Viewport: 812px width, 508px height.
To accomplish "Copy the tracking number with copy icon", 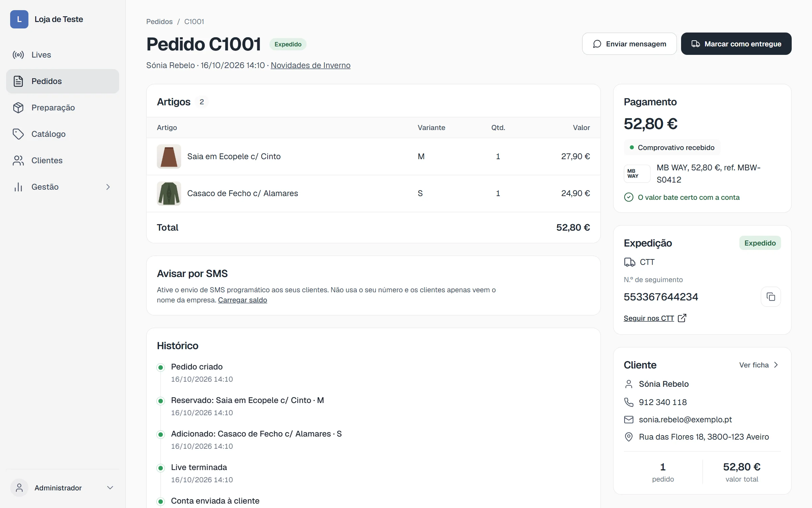I will pyautogui.click(x=771, y=297).
